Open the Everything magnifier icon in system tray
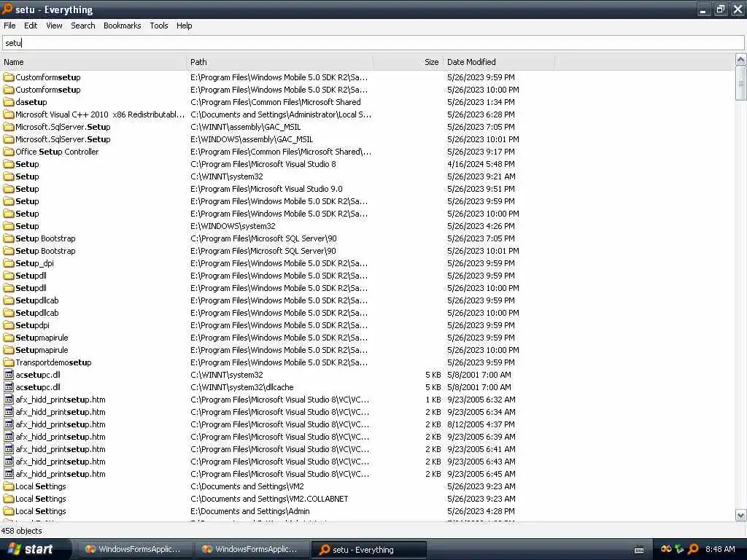This screenshot has width=747, height=560. coord(694,549)
